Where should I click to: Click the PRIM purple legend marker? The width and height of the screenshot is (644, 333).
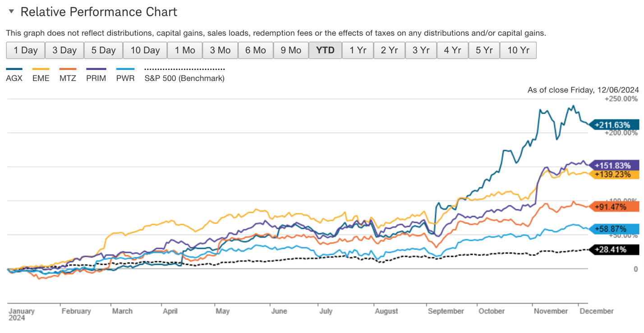(96, 69)
